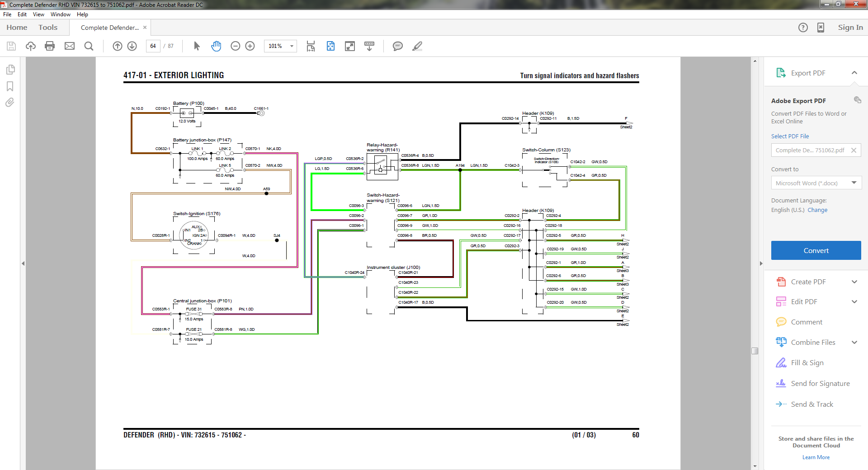Click the Export PDF tool icon

[x=781, y=73]
